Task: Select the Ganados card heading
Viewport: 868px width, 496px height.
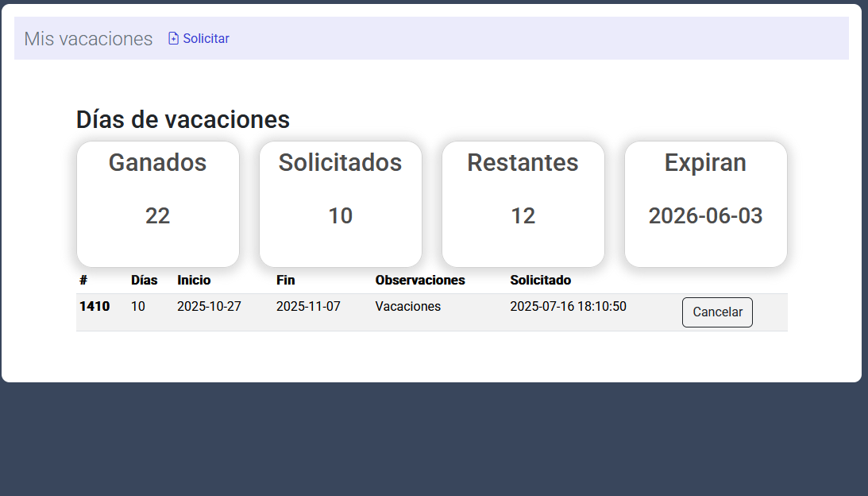Action: pyautogui.click(x=157, y=162)
